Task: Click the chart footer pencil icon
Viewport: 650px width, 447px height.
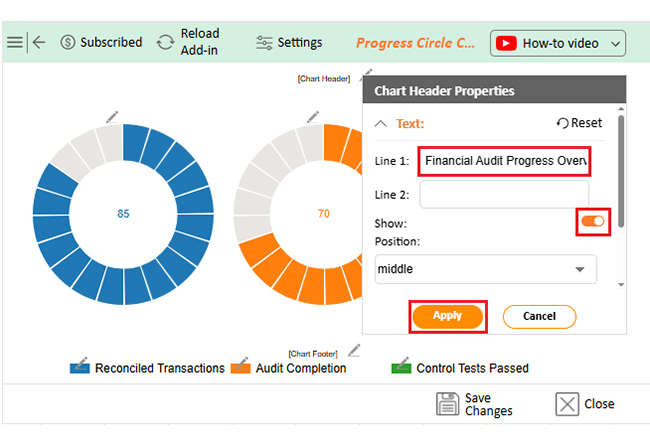Action: click(353, 350)
